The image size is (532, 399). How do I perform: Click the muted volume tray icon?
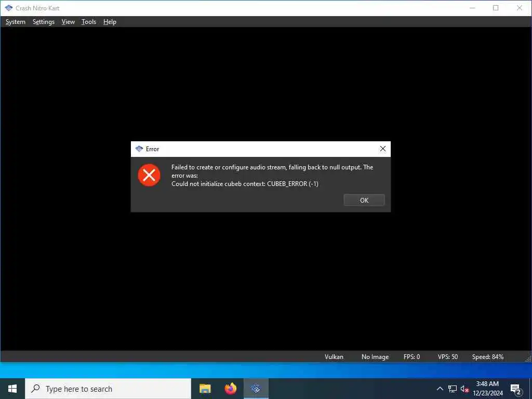pos(464,389)
